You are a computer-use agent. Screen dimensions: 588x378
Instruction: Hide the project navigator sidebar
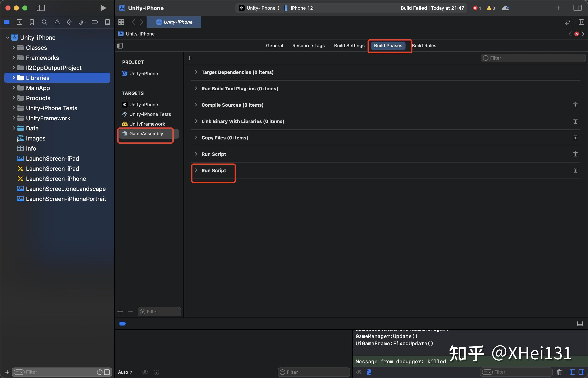click(x=41, y=8)
